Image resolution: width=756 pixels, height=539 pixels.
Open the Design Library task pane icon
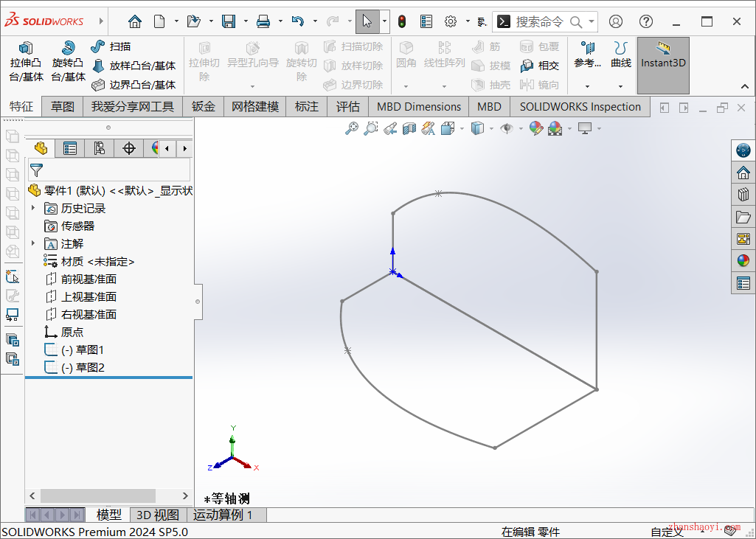tap(743, 195)
